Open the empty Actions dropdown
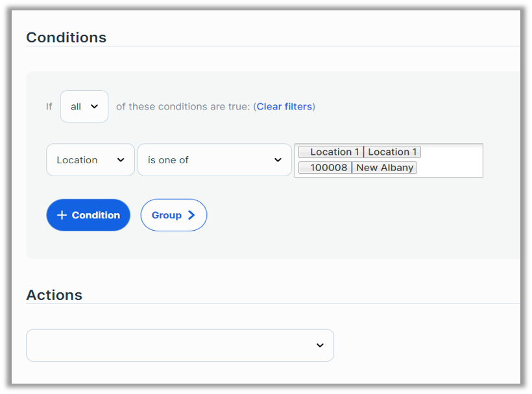The width and height of the screenshot is (532, 394). click(180, 345)
